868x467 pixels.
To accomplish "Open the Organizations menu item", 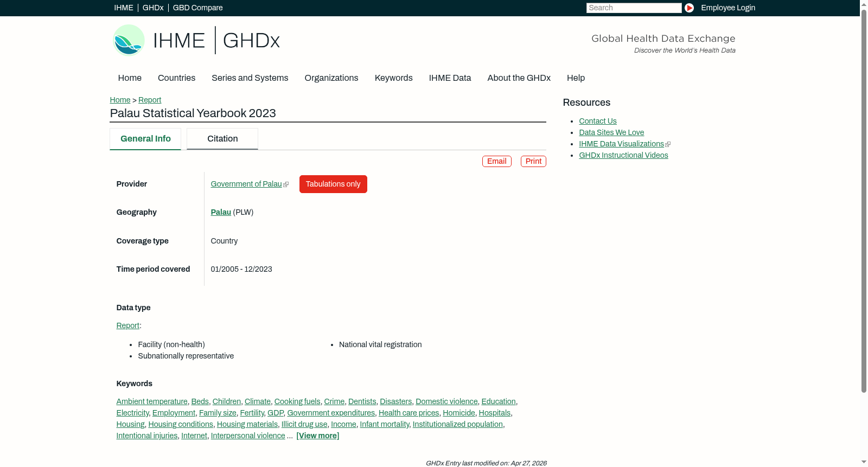I will [x=331, y=78].
